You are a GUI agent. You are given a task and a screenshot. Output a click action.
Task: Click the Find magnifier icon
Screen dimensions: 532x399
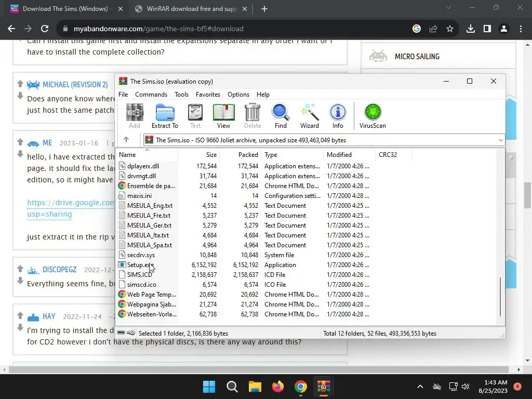[x=281, y=116]
